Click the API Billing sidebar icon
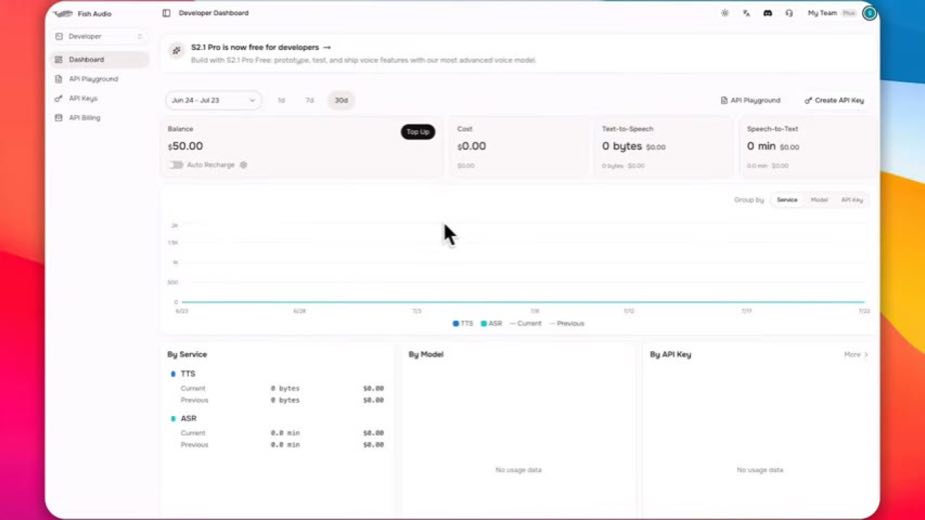This screenshot has width=925, height=520. tap(58, 118)
